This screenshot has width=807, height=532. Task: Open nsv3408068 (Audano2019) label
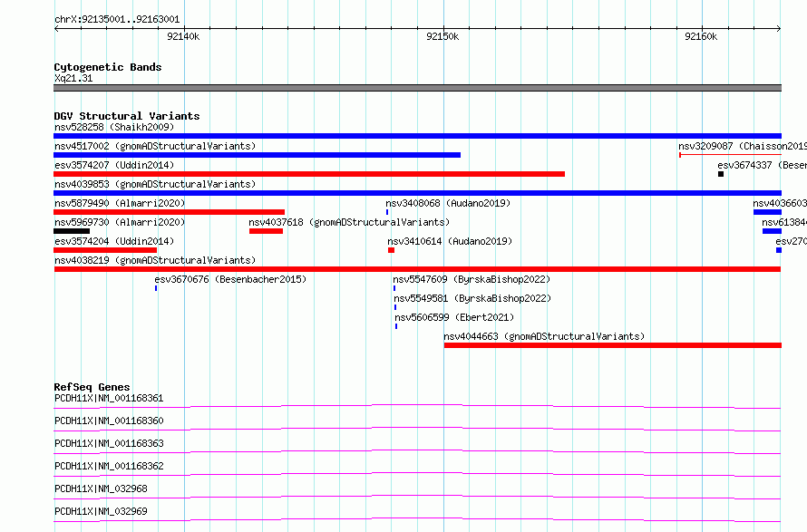(x=448, y=203)
